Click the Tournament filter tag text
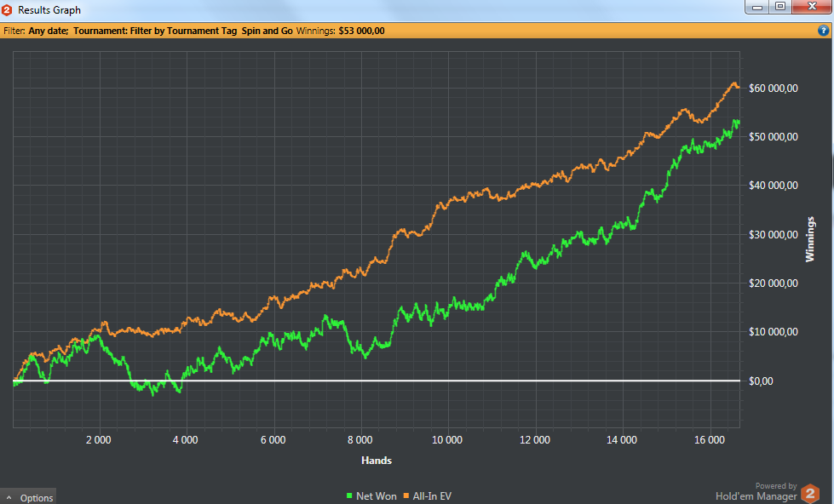This screenshot has height=504, width=834. 155,31
